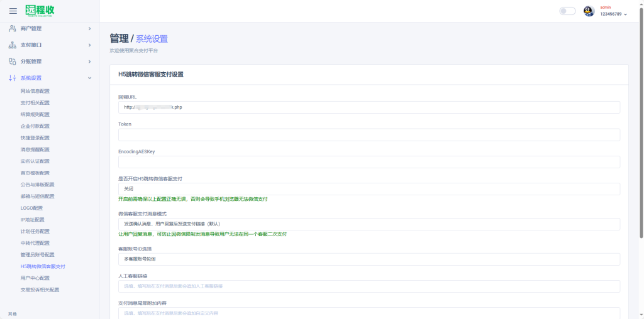Open 邮箱与短信配置 page
The image size is (644, 319).
coord(37,197)
